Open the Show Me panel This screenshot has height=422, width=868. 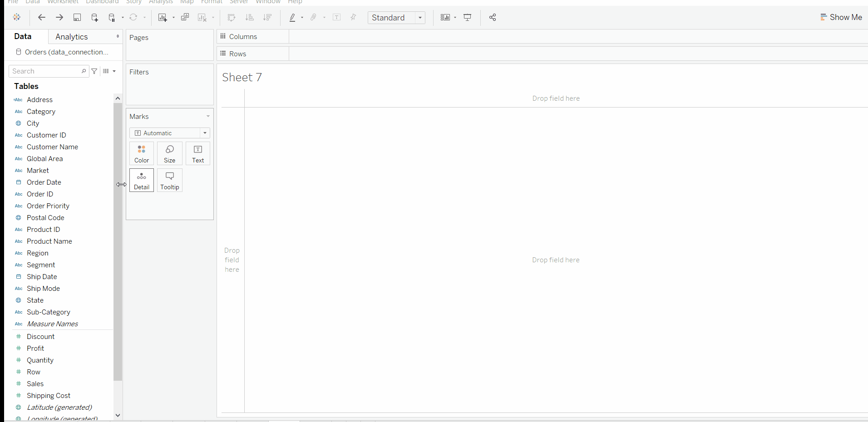click(841, 17)
